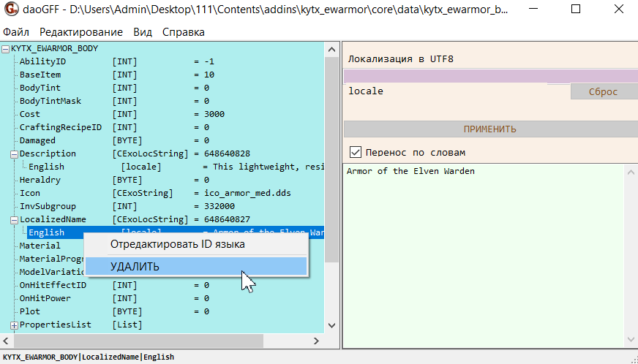Maximize the daoGFF window
The image size is (638, 364).
576,9
